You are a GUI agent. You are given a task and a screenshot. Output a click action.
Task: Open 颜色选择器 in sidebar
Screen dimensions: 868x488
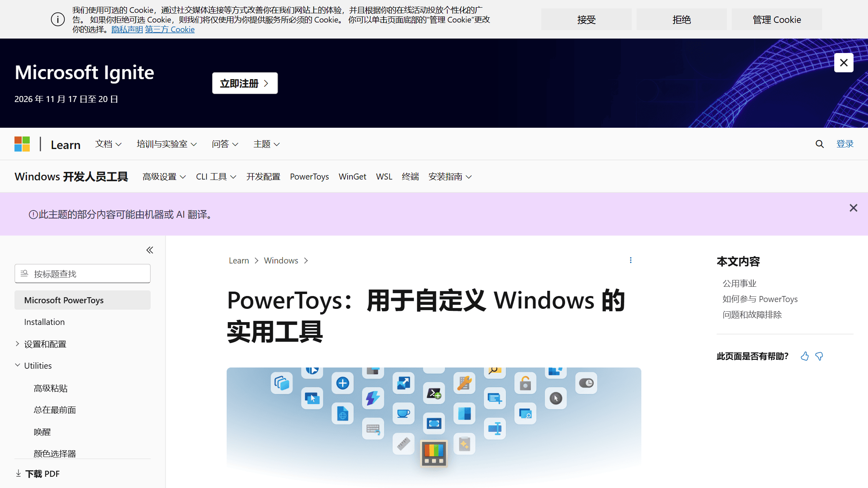(55, 453)
